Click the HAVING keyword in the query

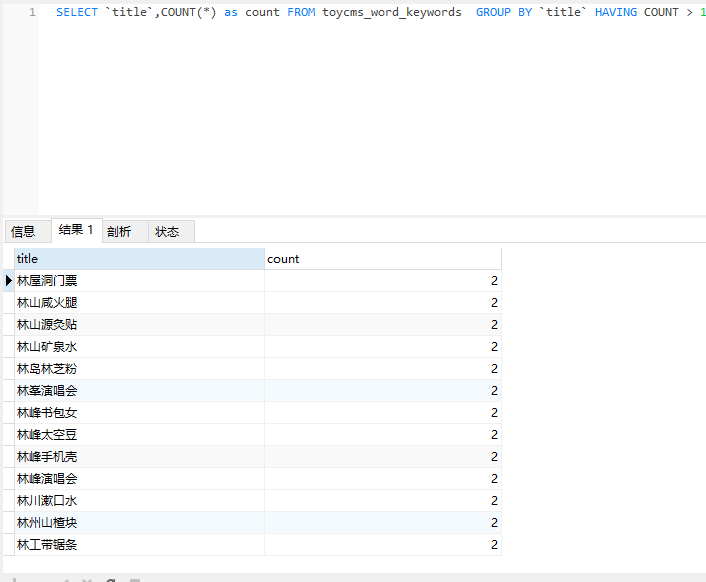pos(616,12)
